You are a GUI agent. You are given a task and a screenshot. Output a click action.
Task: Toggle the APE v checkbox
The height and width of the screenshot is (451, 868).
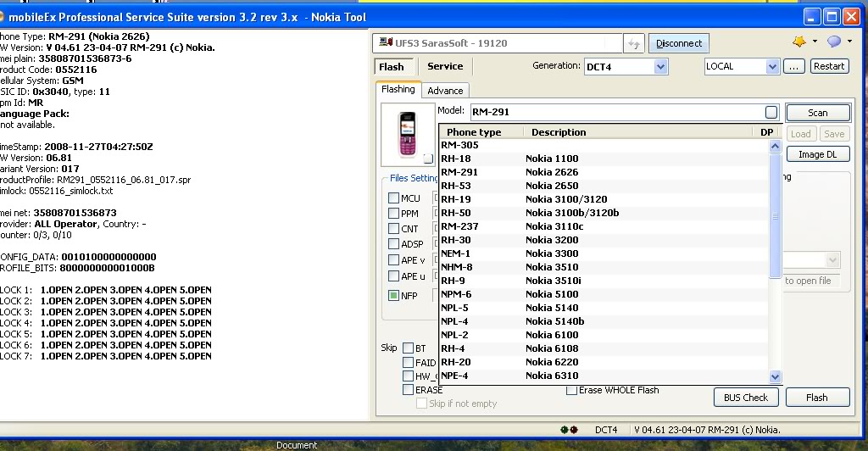[x=393, y=259]
